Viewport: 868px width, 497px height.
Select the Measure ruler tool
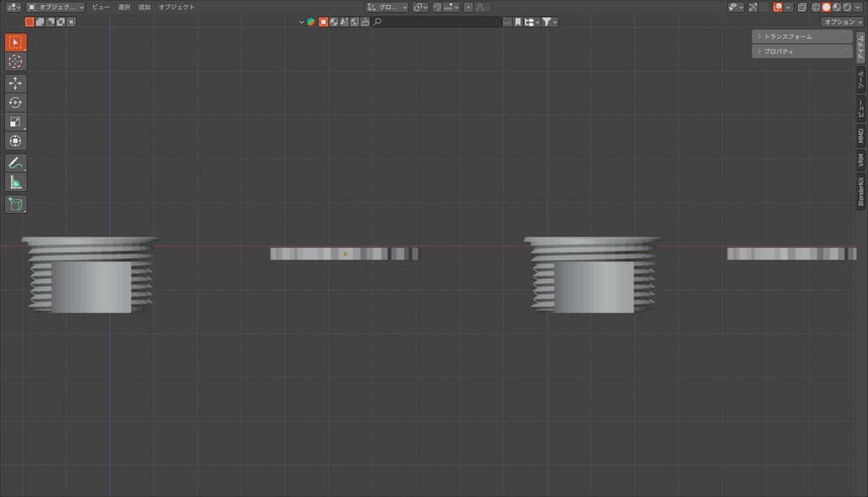coord(15,182)
